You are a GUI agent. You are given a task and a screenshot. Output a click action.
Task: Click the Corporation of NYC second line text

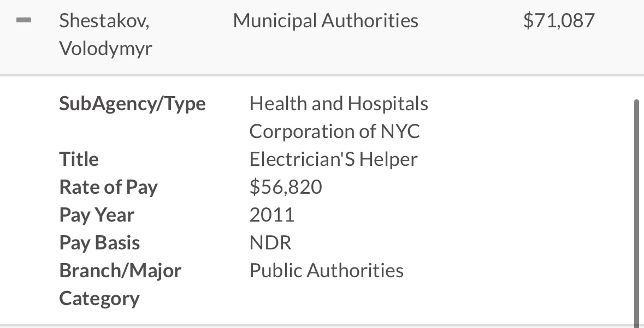[x=335, y=132]
